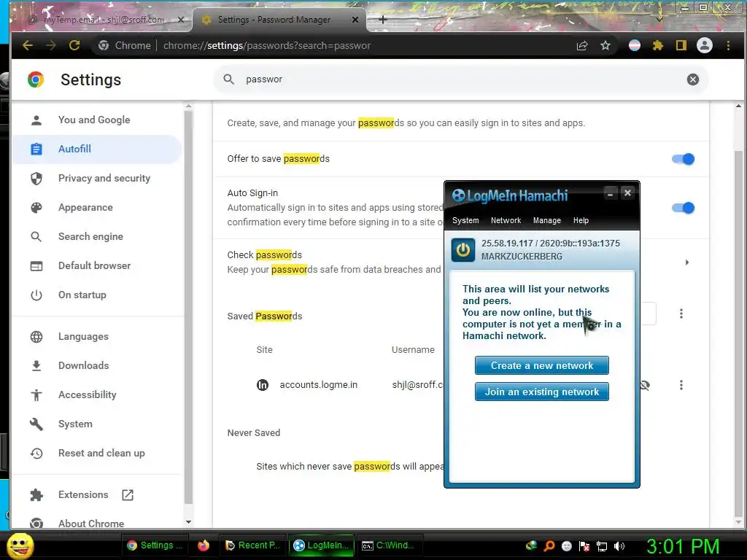Open Accessibility settings

[x=97, y=394]
